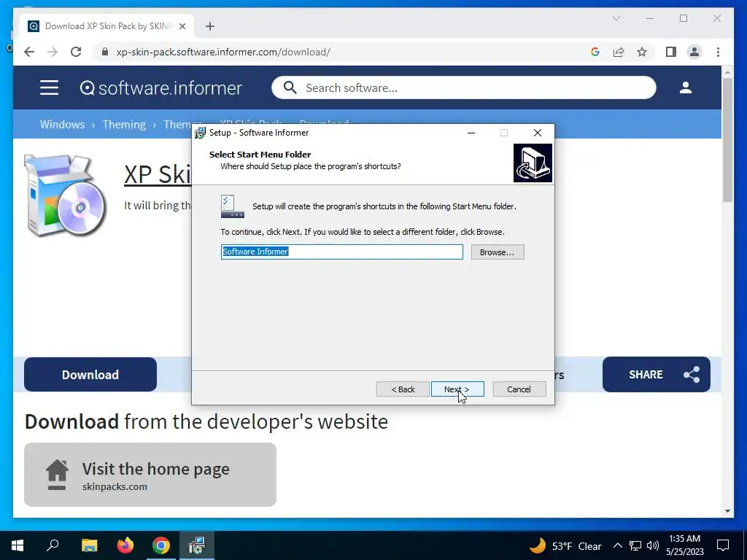Viewport: 747px width, 560px height.
Task: Open the weather widget 53°F Clear
Action: (x=565, y=545)
